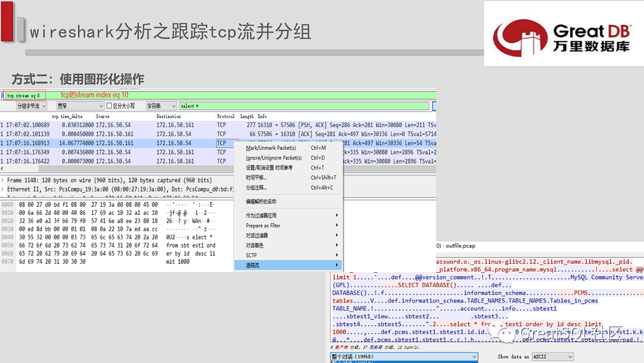Click 'MySQL Community Server' text in stream
Screen dimensions: 644x363
tap(607, 278)
